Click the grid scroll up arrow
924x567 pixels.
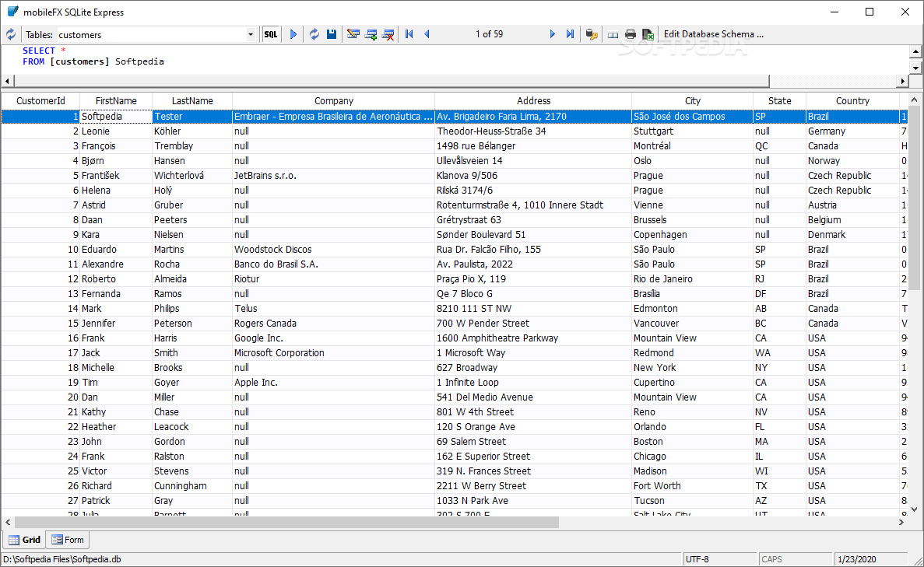click(x=914, y=100)
